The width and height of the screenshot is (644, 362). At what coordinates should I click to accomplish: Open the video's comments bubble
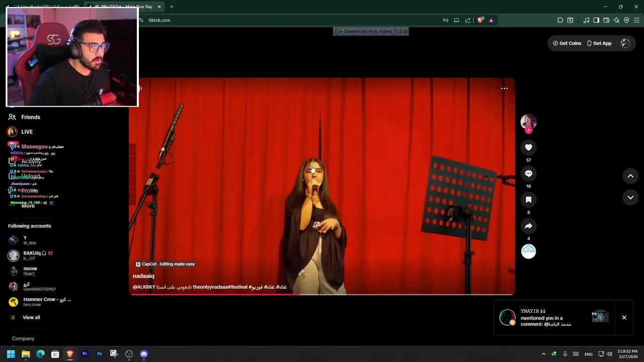click(x=528, y=173)
